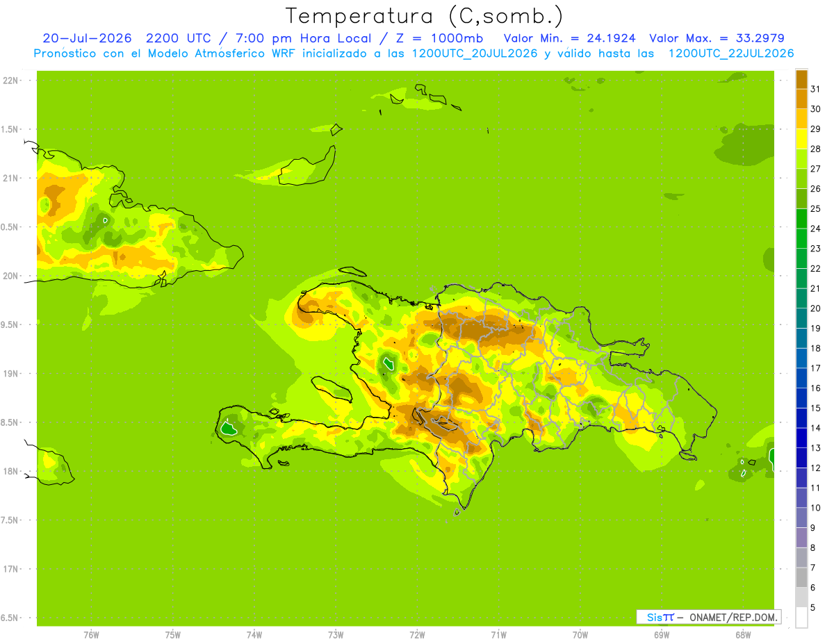
Task: Click the "21N" latitude axis label
Action: (10, 179)
